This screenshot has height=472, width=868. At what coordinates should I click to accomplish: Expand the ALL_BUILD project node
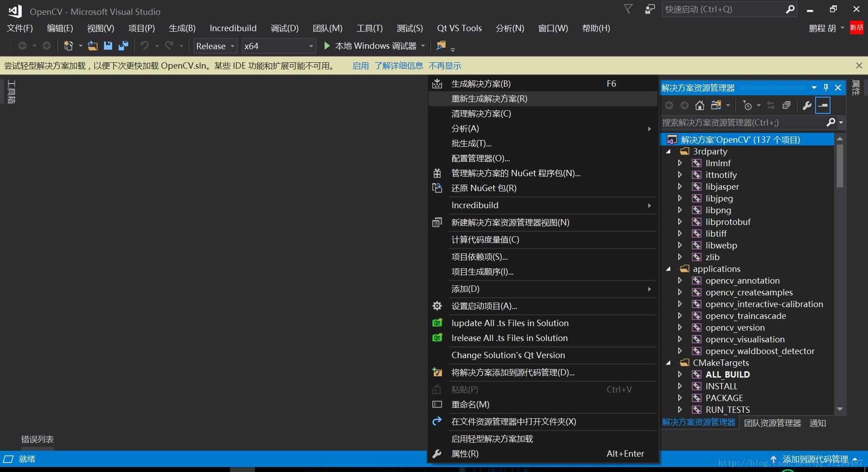point(680,374)
